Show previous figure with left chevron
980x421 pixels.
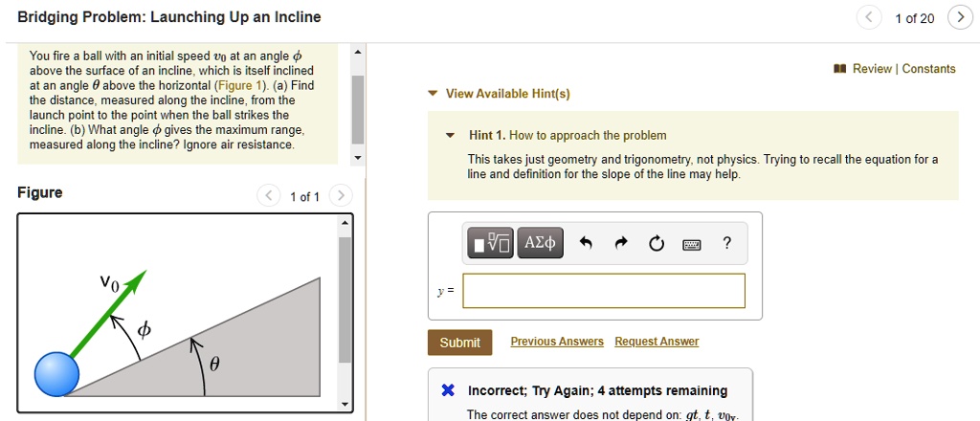[269, 196]
